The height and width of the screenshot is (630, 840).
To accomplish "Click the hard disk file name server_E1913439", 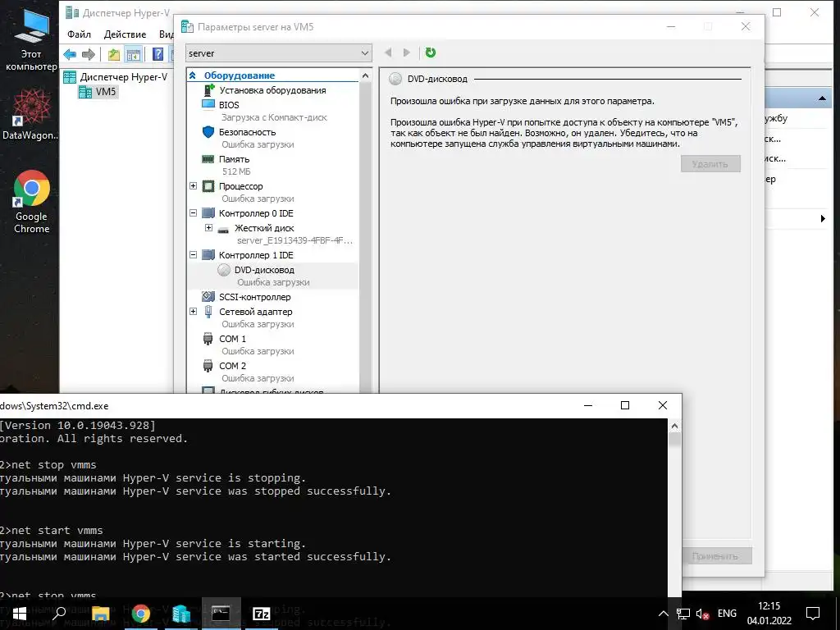I will (x=294, y=240).
